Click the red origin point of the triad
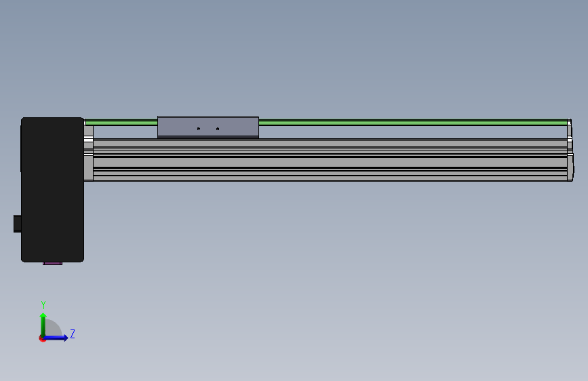Viewport: 588px width, 381px height. click(x=42, y=338)
